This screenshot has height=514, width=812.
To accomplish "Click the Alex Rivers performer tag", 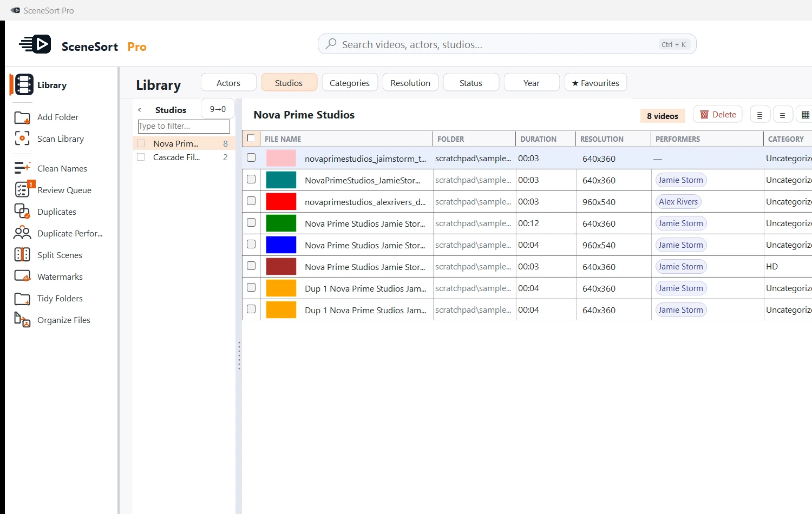I will tap(678, 202).
